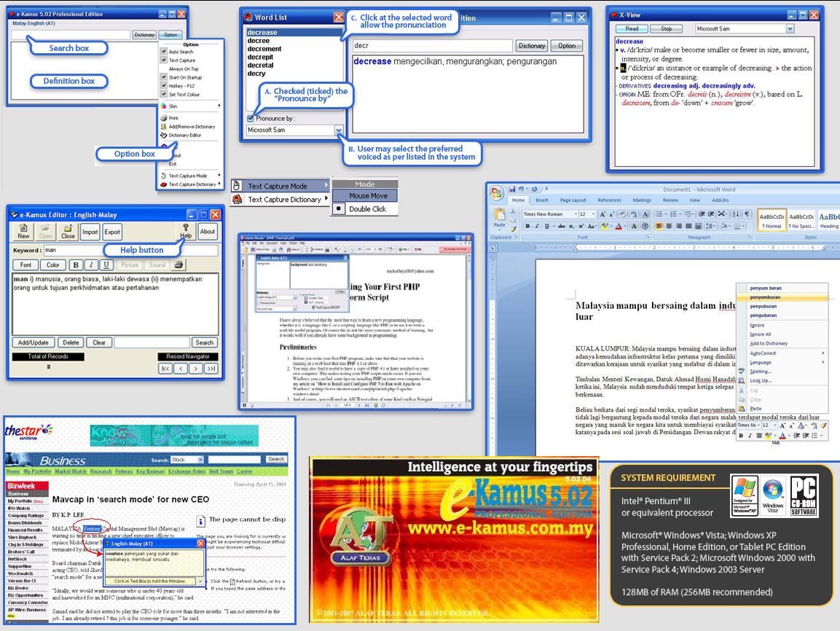Select the Bold formatting icon in e-Kamus Editor
The width and height of the screenshot is (840, 631).
coord(75,264)
